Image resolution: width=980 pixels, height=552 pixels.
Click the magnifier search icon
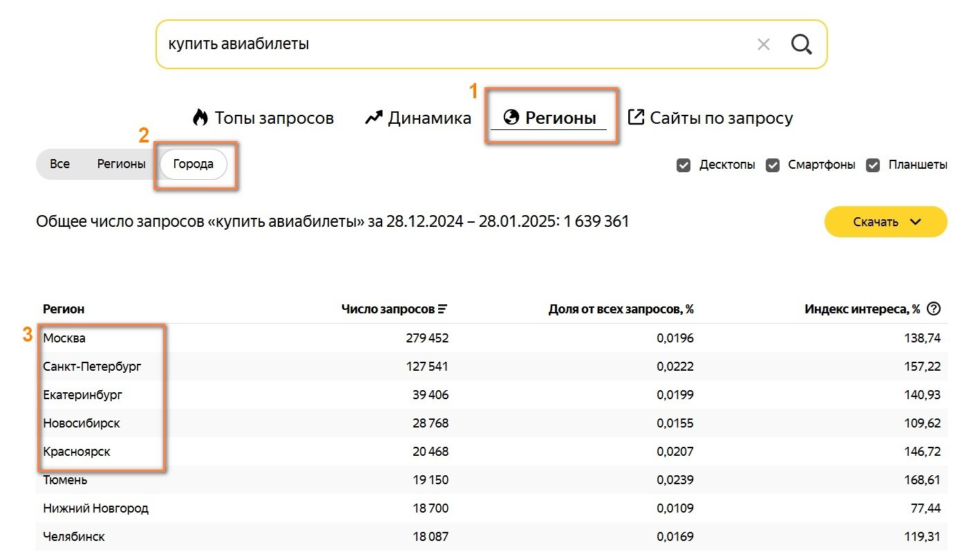(801, 44)
